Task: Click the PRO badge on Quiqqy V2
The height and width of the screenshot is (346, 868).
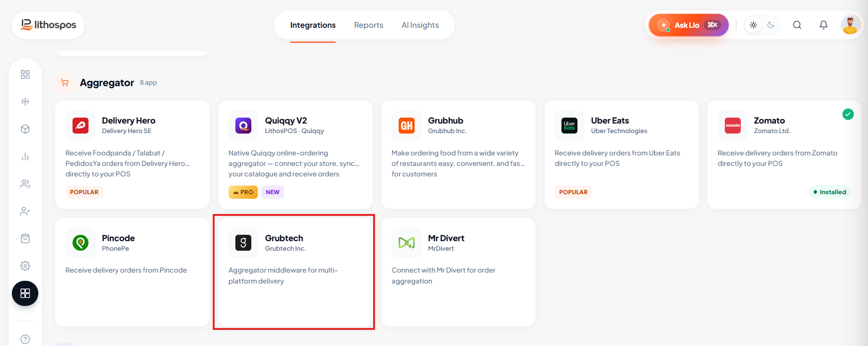Action: pyautogui.click(x=243, y=192)
